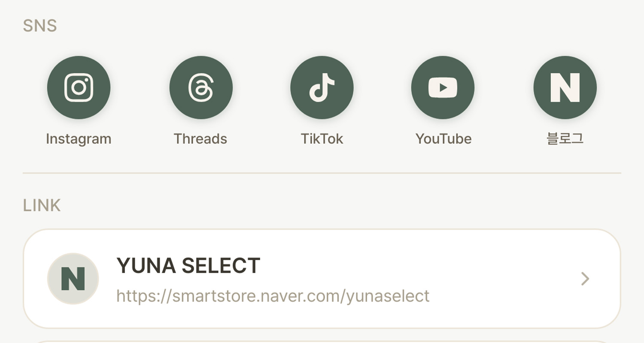Open smartstore.naver.com/yunaselect URL
This screenshot has width=644, height=343.
pyautogui.click(x=273, y=296)
